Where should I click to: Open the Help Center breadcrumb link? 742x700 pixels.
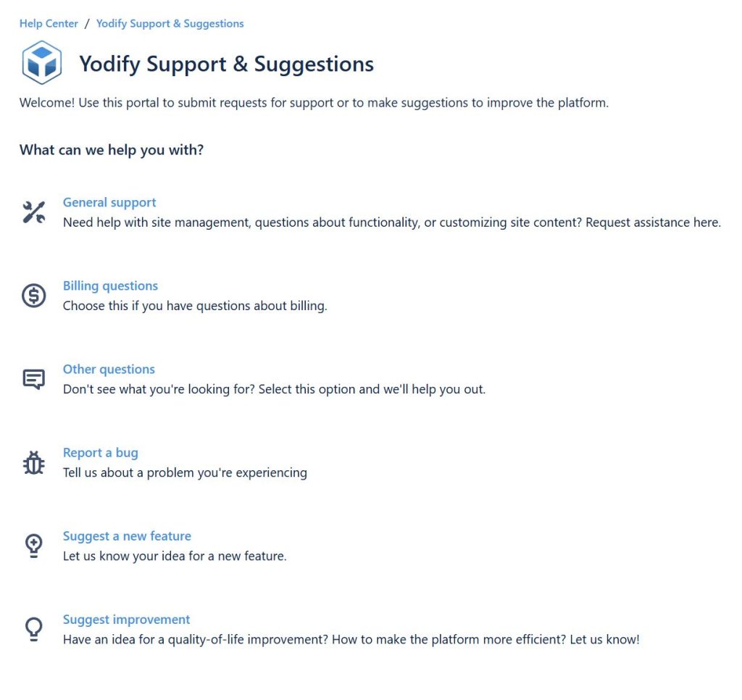click(49, 23)
